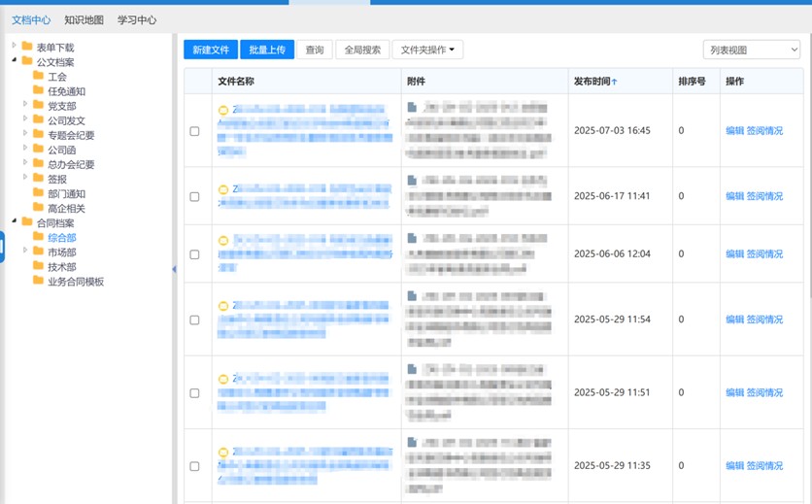Viewport: 812px width, 504px height.
Task: Switch to the 知识地图 tab
Action: tap(84, 19)
